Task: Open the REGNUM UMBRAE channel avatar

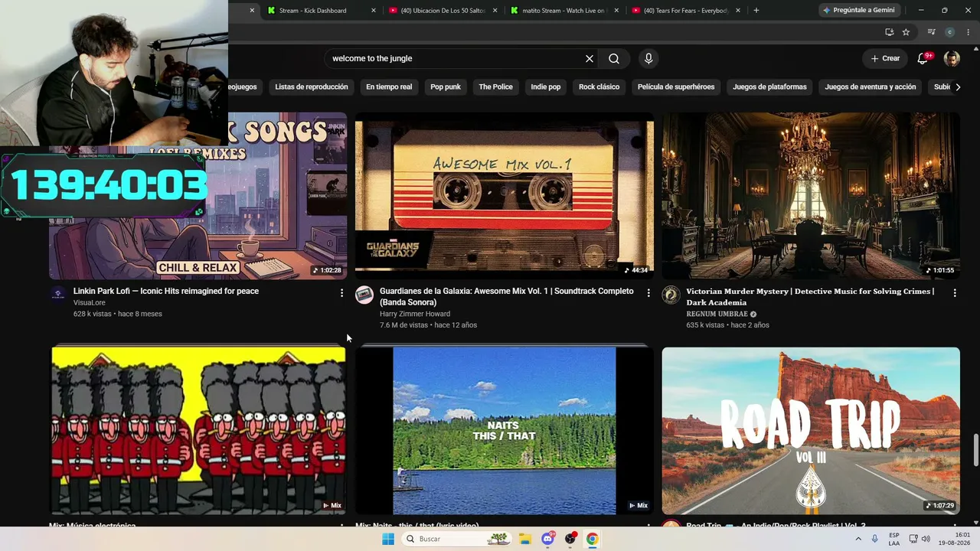Action: tap(671, 295)
